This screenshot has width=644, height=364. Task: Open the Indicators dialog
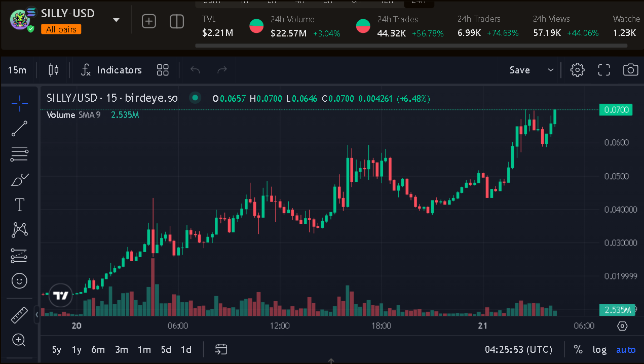111,70
